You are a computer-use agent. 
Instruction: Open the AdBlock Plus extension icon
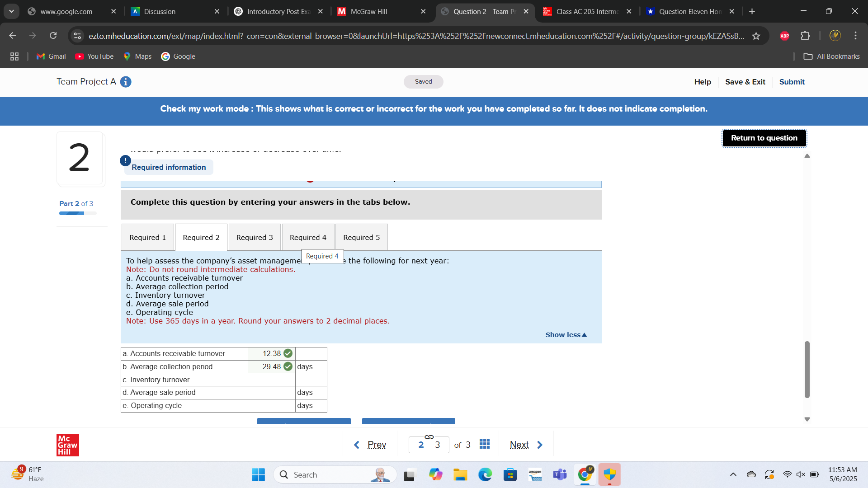pyautogui.click(x=784, y=36)
